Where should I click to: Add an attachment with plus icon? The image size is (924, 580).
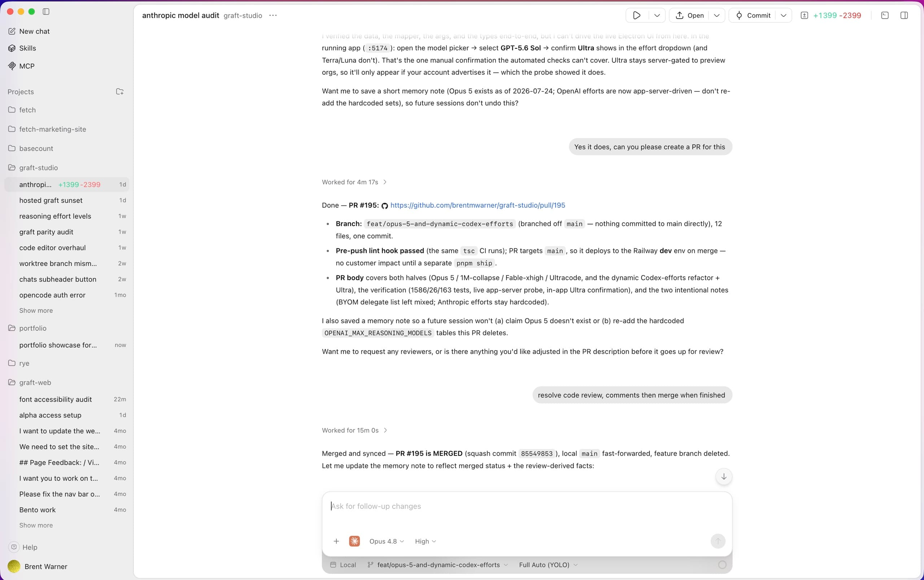(336, 541)
